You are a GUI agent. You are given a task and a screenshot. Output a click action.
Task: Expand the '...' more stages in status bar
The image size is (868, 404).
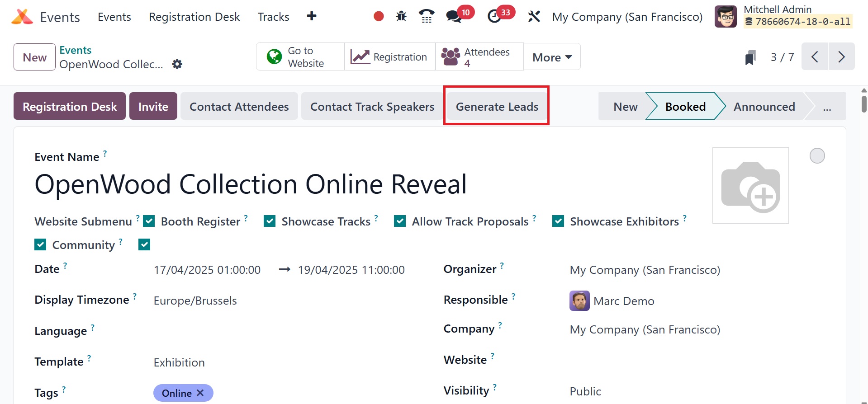pyautogui.click(x=827, y=107)
